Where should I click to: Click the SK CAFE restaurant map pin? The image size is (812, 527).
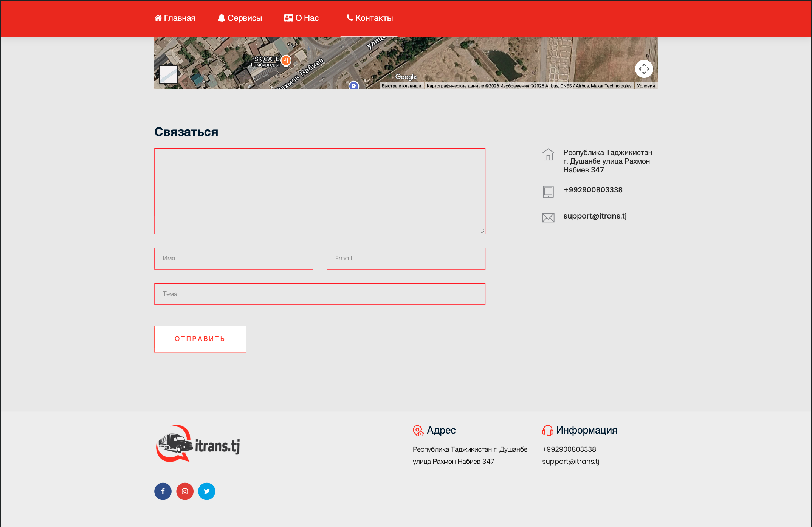click(286, 60)
